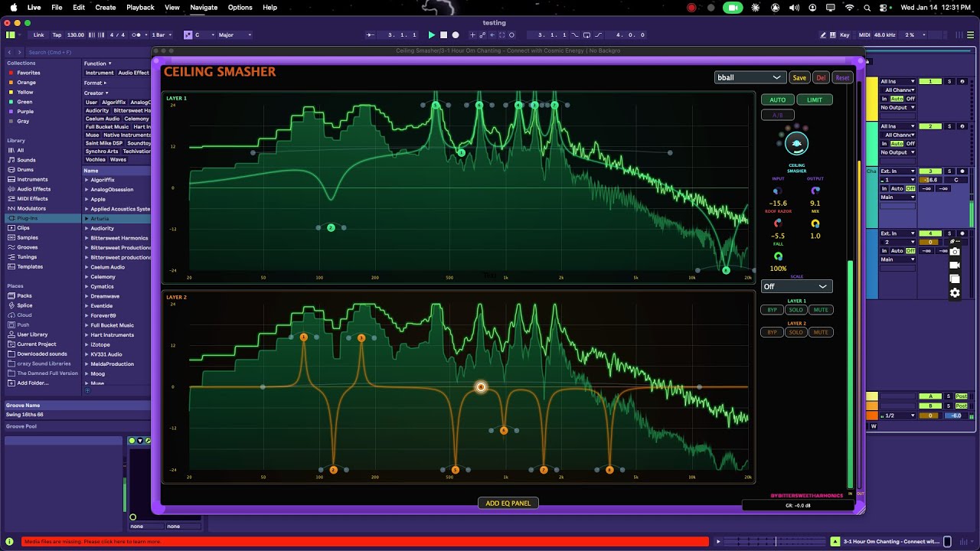980x551 pixels.
Task: Arm recording with the Record button
Action: point(456,35)
